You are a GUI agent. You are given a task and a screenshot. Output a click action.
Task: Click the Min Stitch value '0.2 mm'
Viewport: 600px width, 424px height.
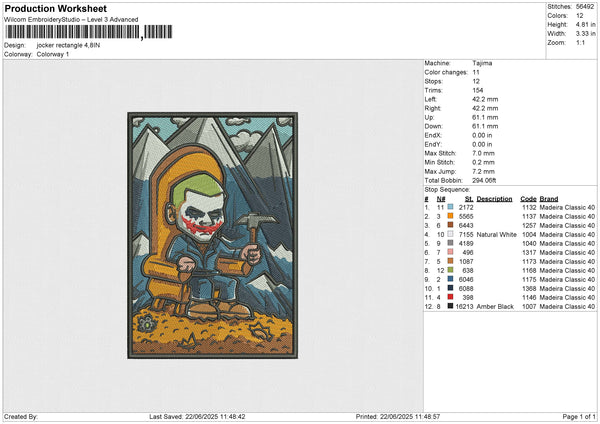coord(483,162)
